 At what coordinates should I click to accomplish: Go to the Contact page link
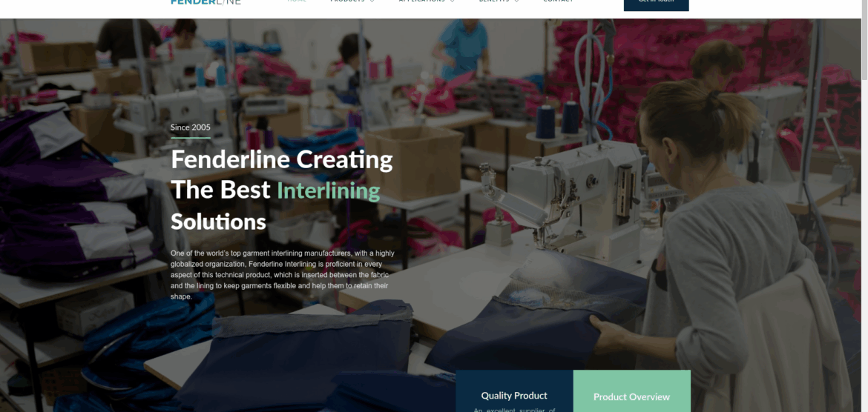point(559,1)
